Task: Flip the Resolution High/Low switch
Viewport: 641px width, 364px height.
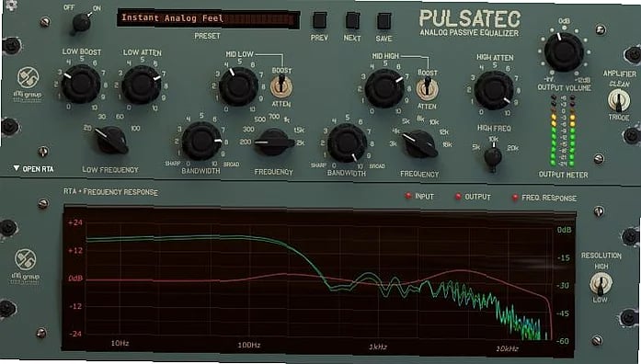Action: coord(601,283)
